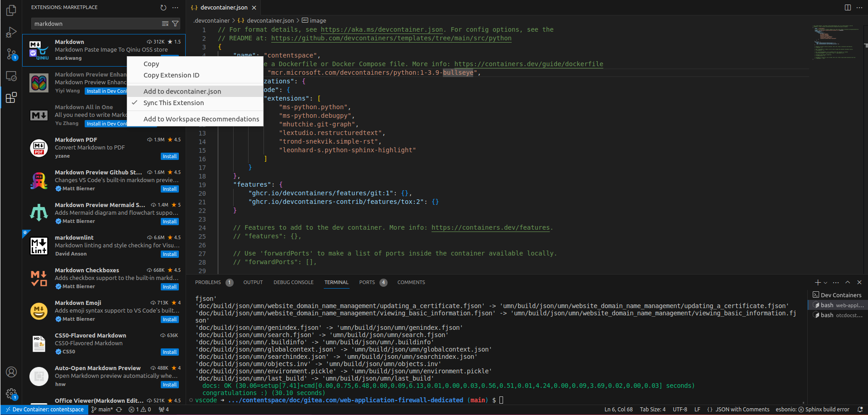Split the editor to the right
This screenshot has width=868, height=415.
(x=848, y=7)
